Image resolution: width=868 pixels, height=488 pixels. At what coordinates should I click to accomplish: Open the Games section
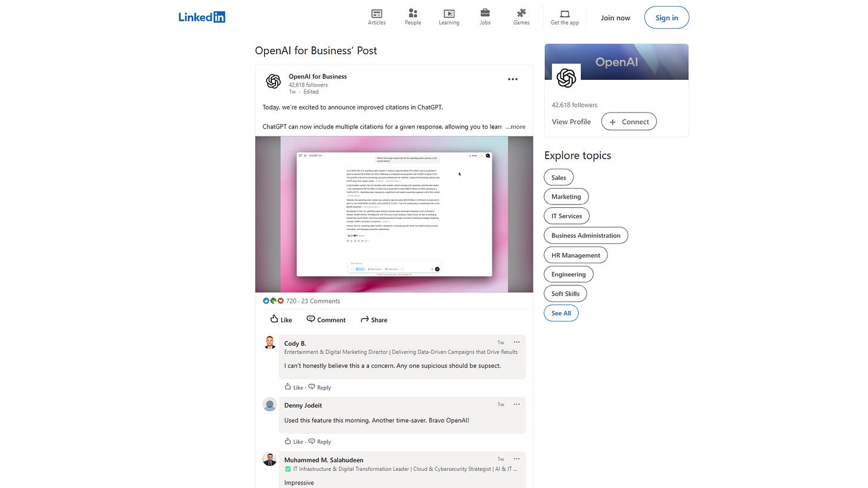click(521, 17)
